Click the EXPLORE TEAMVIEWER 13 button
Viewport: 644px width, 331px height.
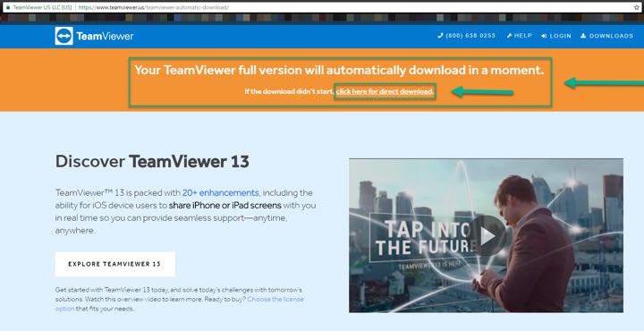(x=115, y=264)
